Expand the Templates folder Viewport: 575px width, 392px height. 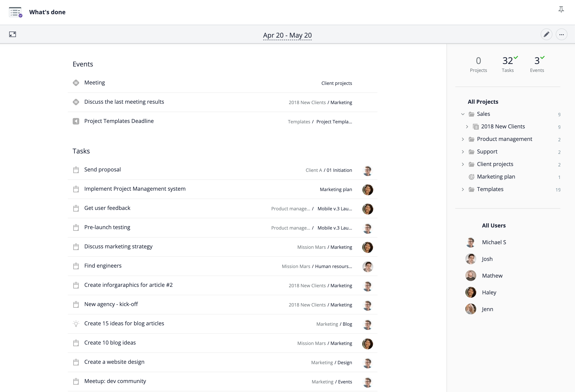point(463,190)
